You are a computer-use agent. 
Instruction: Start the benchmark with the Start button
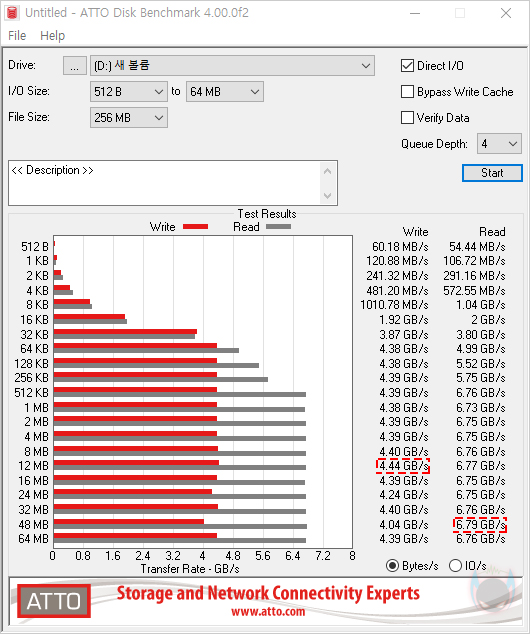(x=492, y=173)
